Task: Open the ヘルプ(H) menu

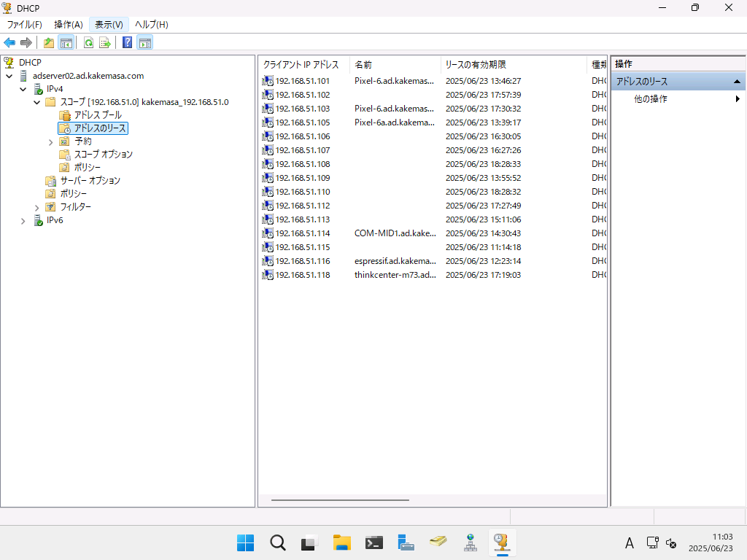Action: pos(152,25)
